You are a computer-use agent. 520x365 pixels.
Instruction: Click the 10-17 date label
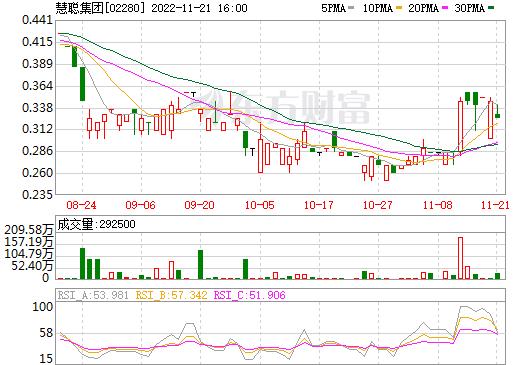click(x=319, y=205)
